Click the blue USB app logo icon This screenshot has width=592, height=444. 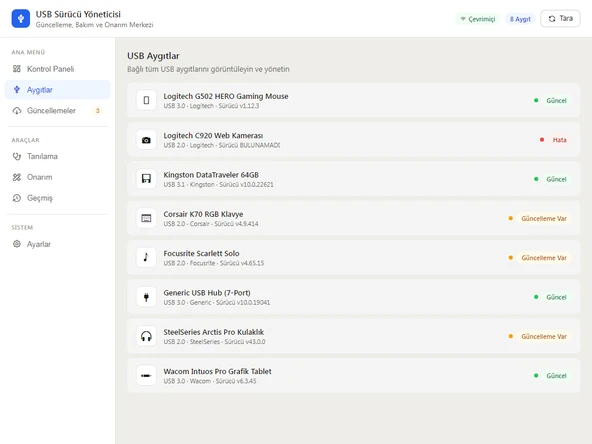(21, 18)
